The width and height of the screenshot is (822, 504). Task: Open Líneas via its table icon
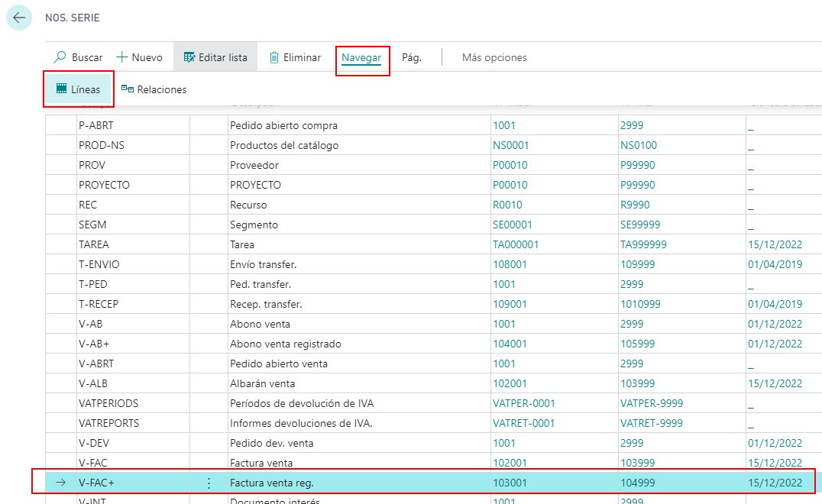click(61, 89)
